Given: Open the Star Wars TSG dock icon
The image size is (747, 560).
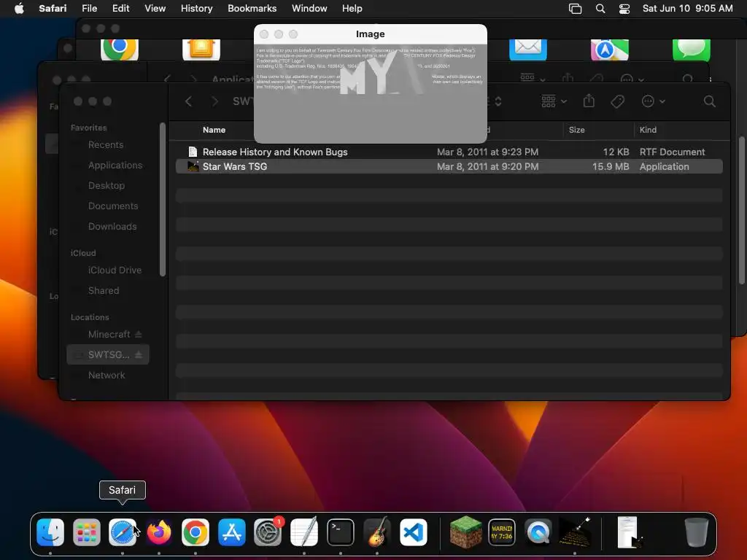Looking at the screenshot, I should point(575,532).
